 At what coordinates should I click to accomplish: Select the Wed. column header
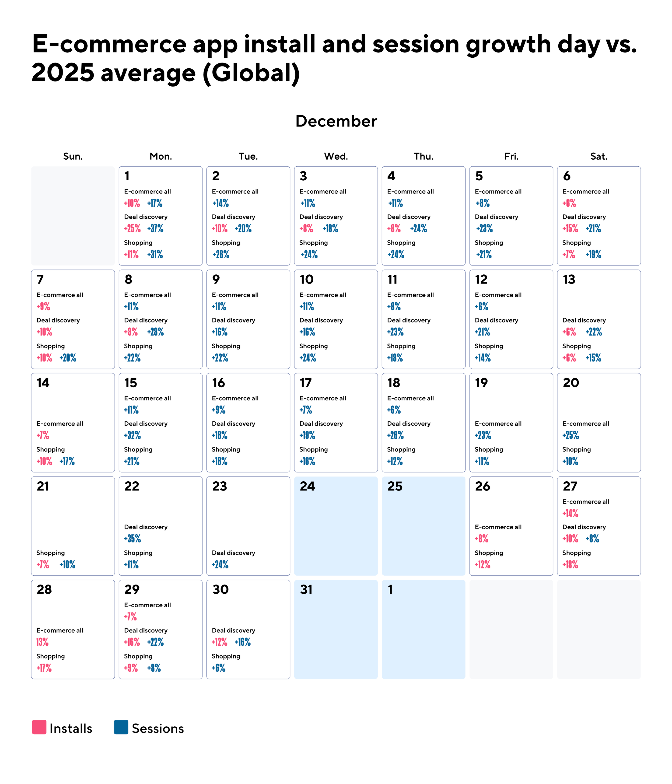point(336,156)
